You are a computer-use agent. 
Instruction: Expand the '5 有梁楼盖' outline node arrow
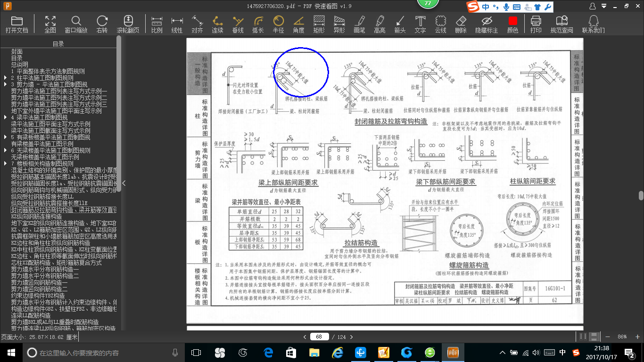5,137
